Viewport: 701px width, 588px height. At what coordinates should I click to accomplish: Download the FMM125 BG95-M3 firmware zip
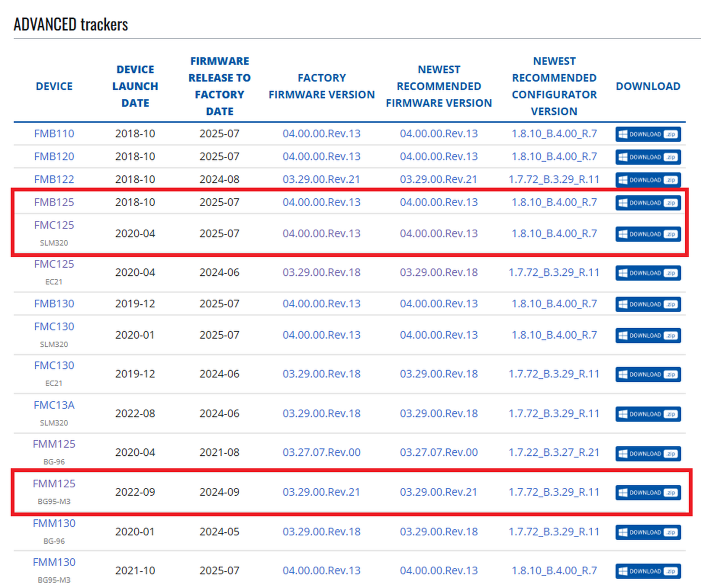tap(648, 493)
